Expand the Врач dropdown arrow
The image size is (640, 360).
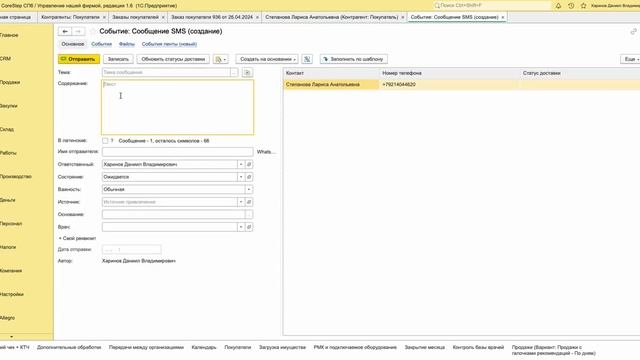point(241,227)
